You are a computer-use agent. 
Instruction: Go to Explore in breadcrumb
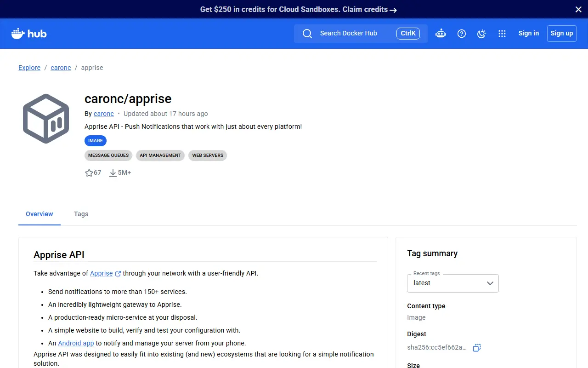click(29, 68)
